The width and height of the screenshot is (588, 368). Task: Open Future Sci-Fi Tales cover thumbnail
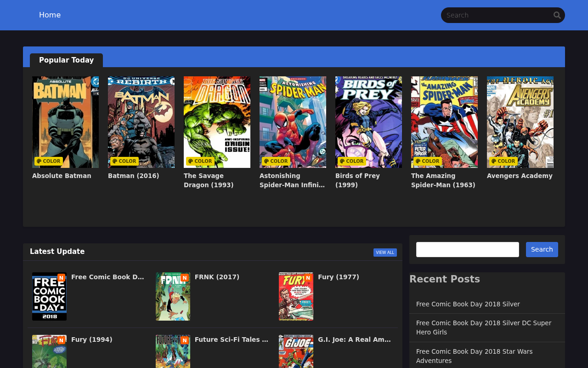tap(173, 351)
